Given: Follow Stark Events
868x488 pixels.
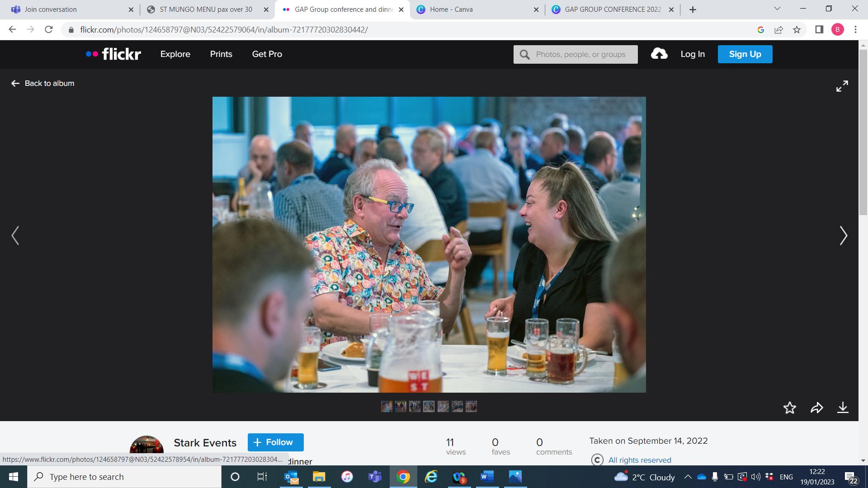Looking at the screenshot, I should coord(275,442).
